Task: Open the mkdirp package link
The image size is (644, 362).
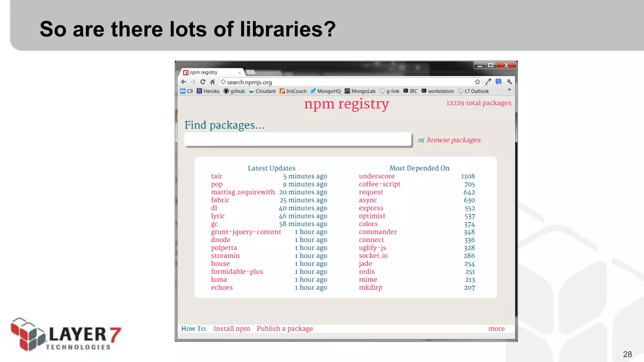Action: coord(370,288)
